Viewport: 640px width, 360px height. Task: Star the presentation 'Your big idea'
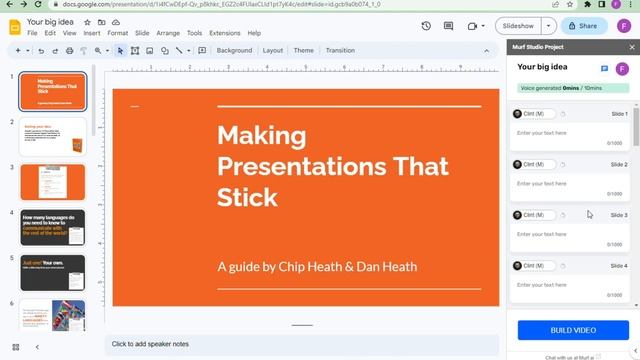pos(87,22)
